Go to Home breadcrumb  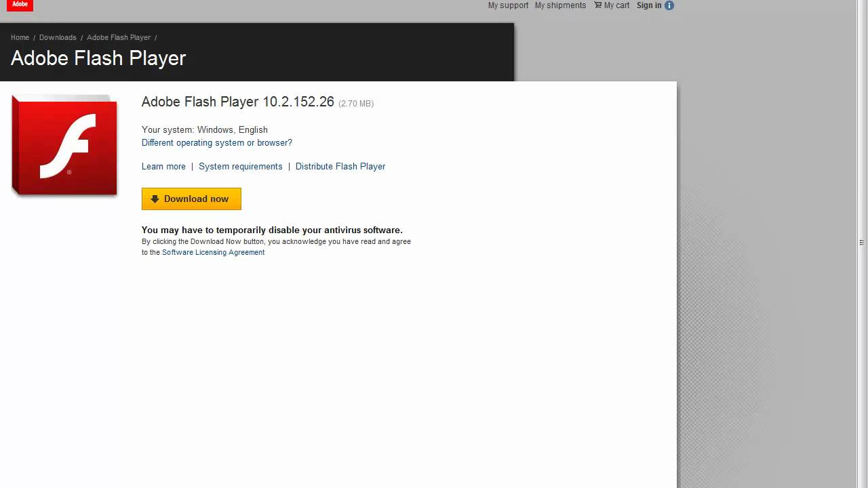tap(20, 37)
